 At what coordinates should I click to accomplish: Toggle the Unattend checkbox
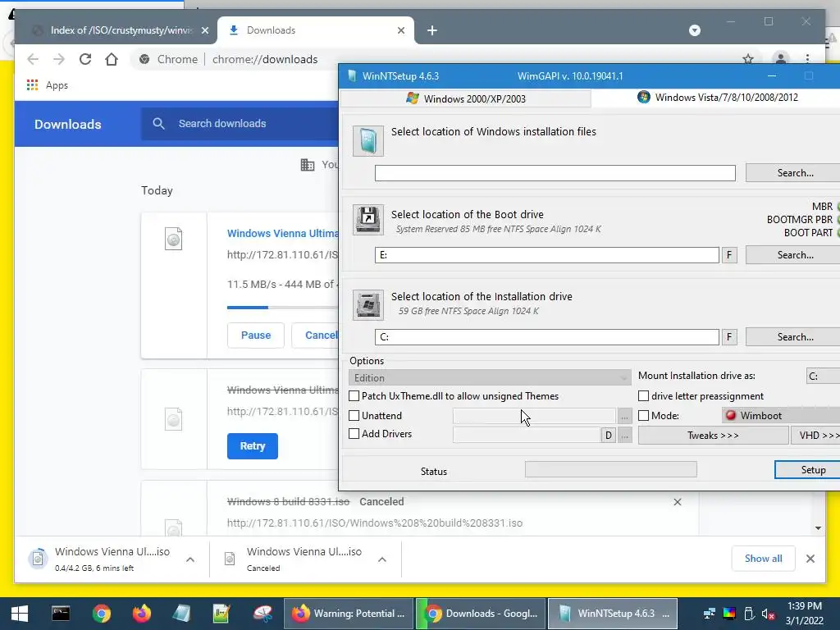click(x=354, y=416)
